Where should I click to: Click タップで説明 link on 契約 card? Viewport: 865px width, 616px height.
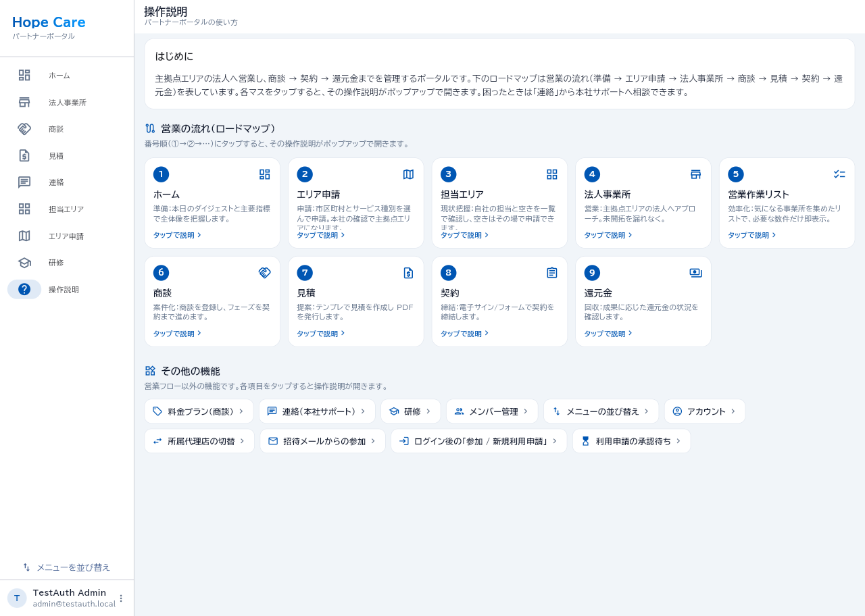point(465,334)
